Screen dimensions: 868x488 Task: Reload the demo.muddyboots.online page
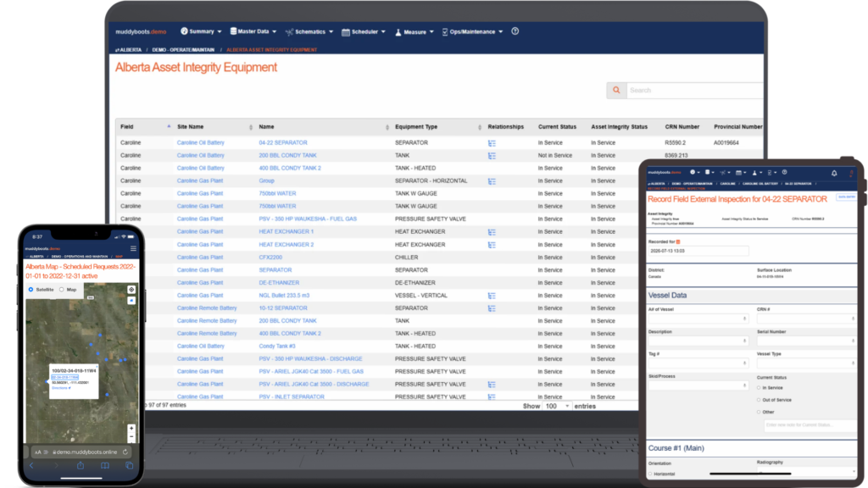[x=125, y=452]
